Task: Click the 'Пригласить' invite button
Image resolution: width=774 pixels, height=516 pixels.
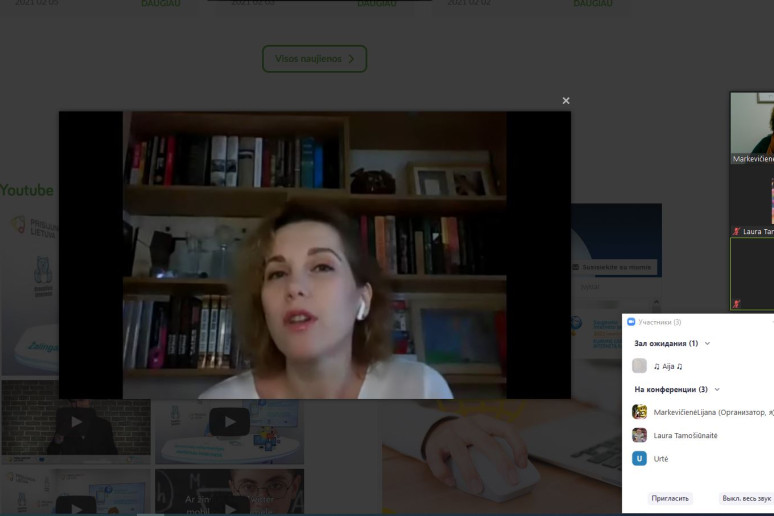Action: coord(670,499)
